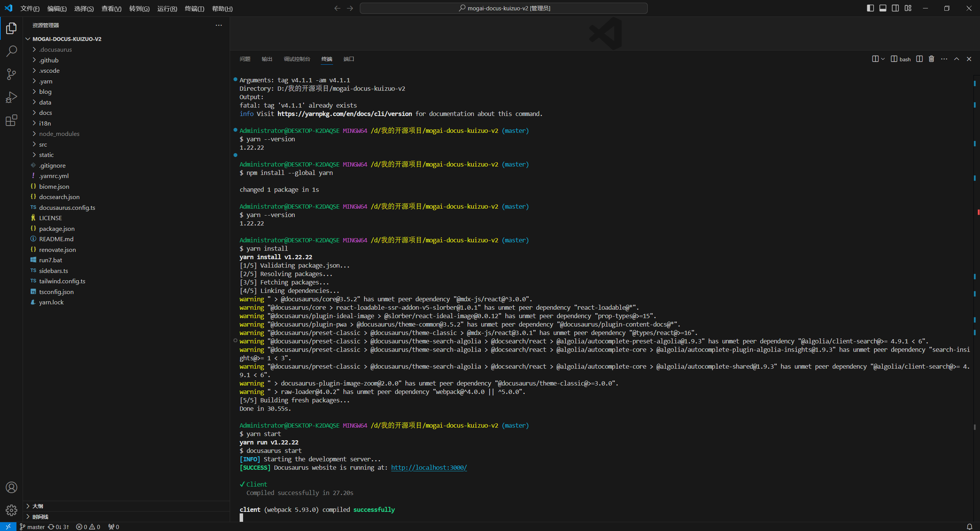This screenshot has width=980, height=531.
Task: Collapse the MOGAI-DOCUS-KUIZUO-V2 root folder
Action: coord(126,39)
